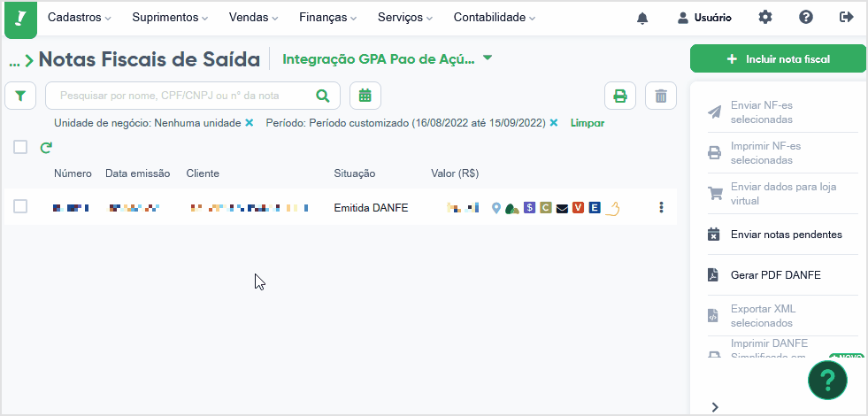Collapse the sidebar with the bottom chevron
868x416 pixels.
[x=715, y=407]
